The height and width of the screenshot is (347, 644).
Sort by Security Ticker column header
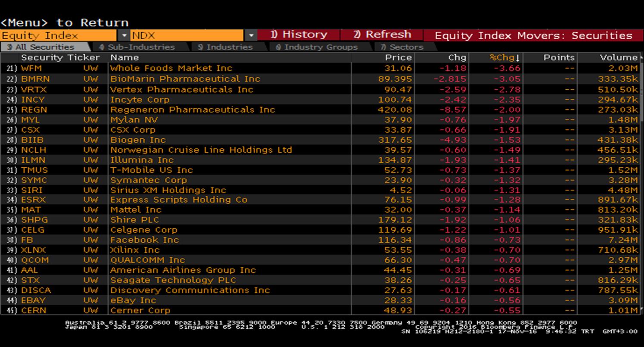[x=60, y=57]
